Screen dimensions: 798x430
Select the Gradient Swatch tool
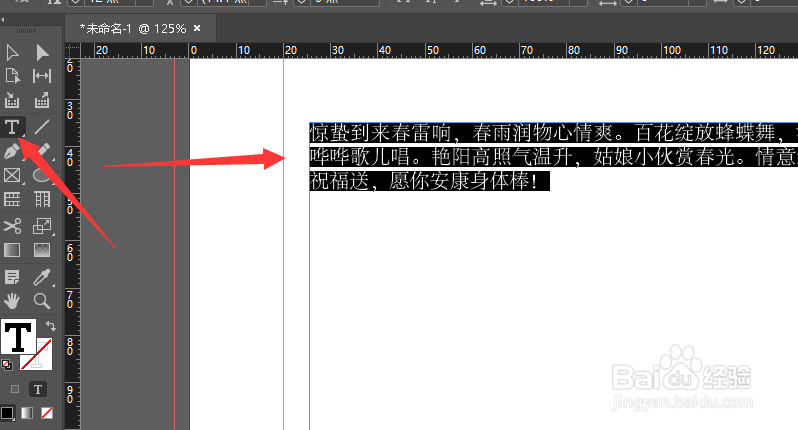[12, 250]
